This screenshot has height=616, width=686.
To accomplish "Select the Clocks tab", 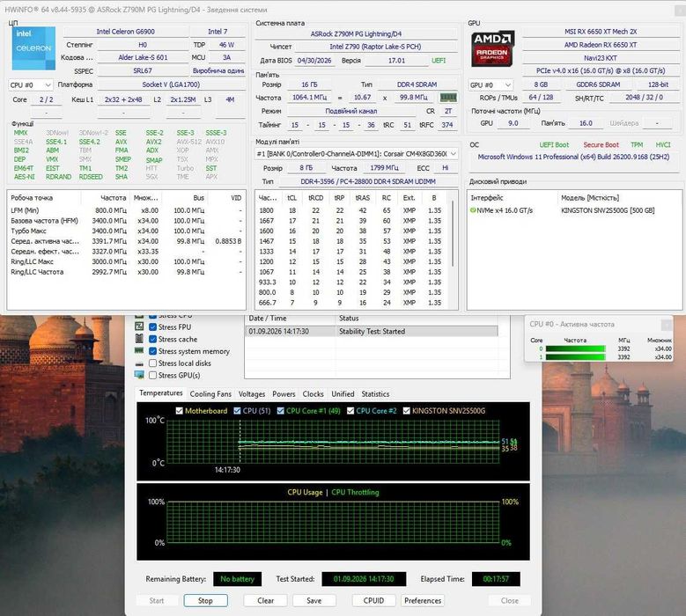I will (x=313, y=394).
